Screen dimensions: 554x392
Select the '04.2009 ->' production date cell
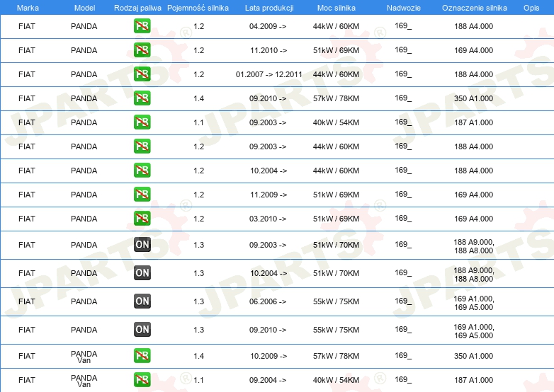coord(268,26)
